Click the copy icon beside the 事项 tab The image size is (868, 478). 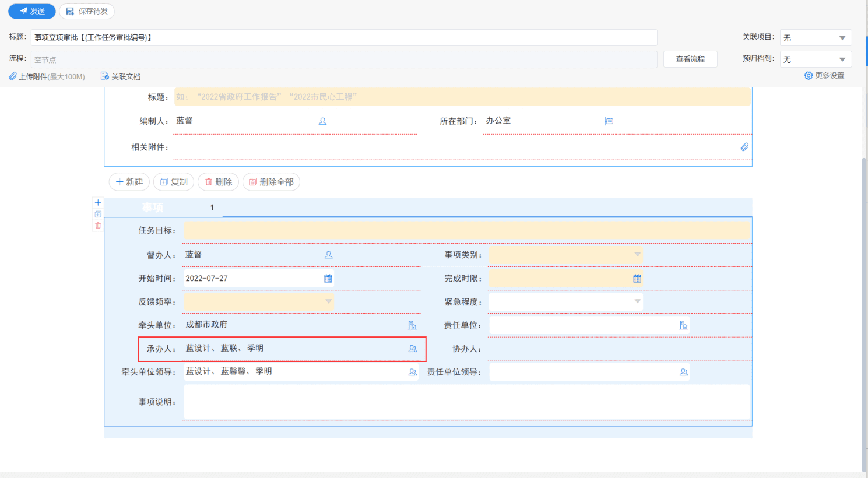(98, 214)
